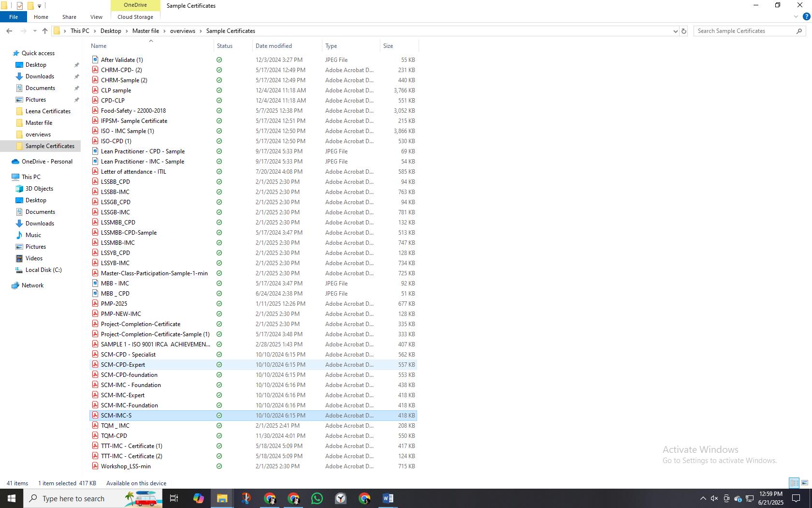Click the search magnifier icon in search box
This screenshot has width=812, height=508.
pyautogui.click(x=799, y=31)
